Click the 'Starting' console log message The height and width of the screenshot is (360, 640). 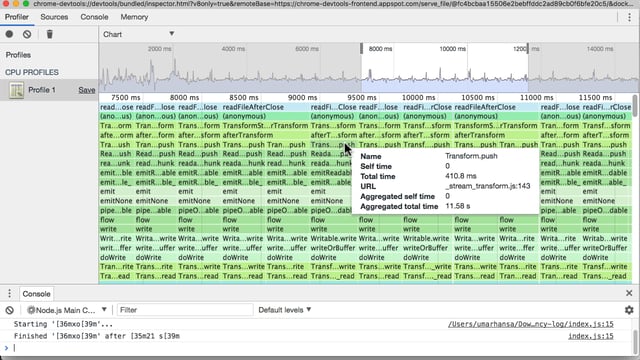coord(63,324)
